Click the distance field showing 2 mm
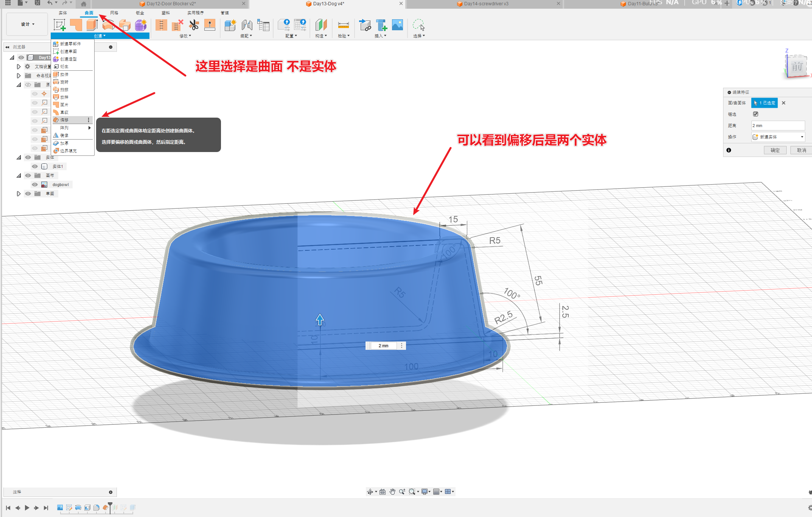 778,126
